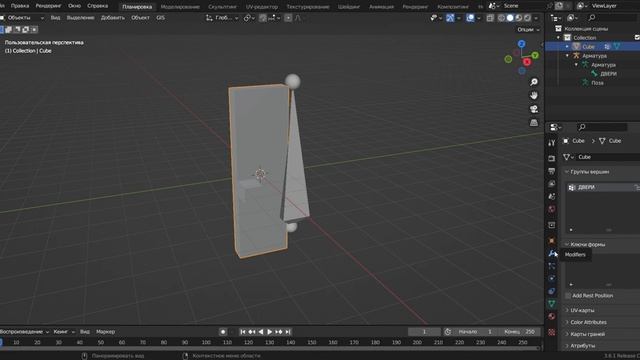Click the outliner filter search icon
This screenshot has height=360, width=640.
[x=591, y=18]
